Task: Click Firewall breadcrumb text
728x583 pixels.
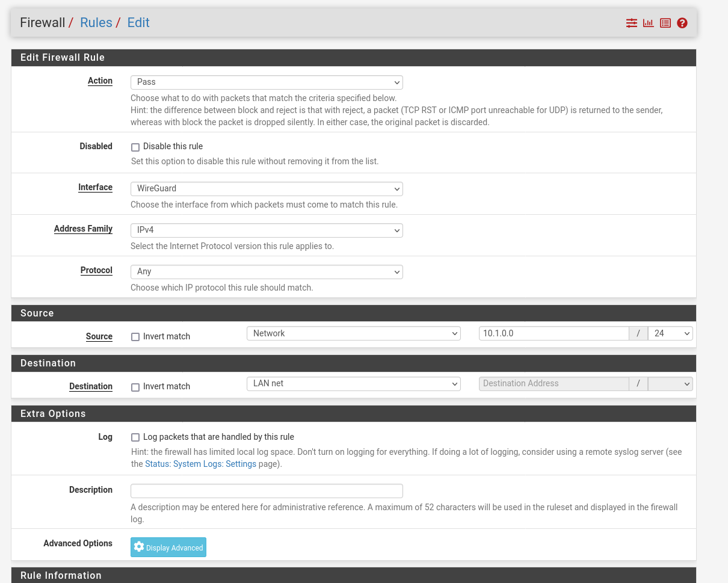Action: [42, 23]
